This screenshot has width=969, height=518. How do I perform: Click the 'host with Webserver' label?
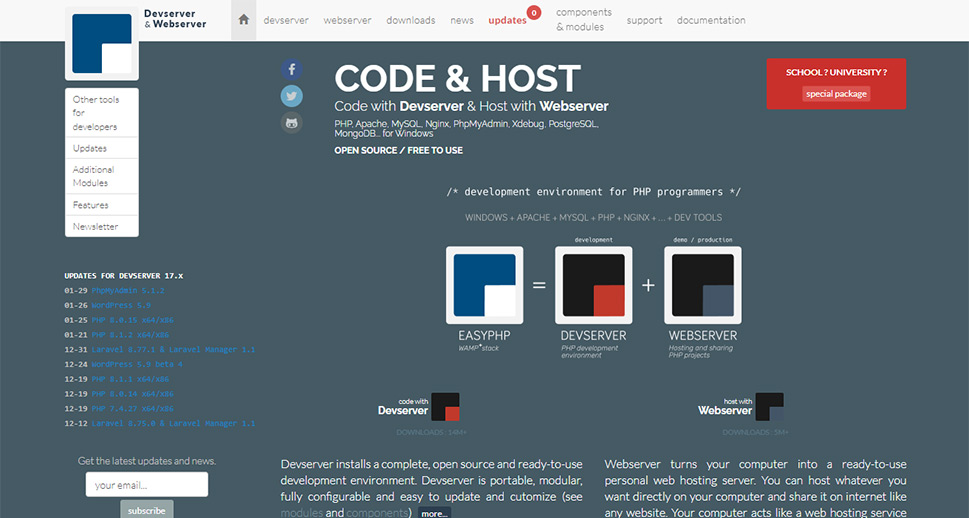tap(725, 407)
